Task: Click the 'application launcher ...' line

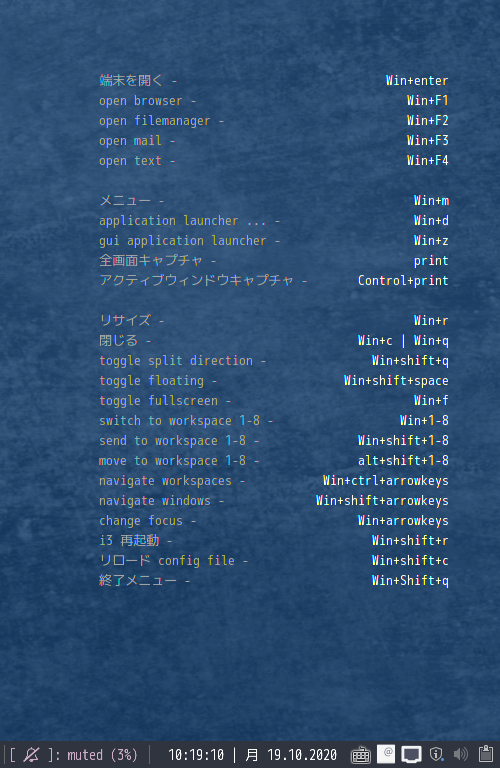Action: [190, 221]
